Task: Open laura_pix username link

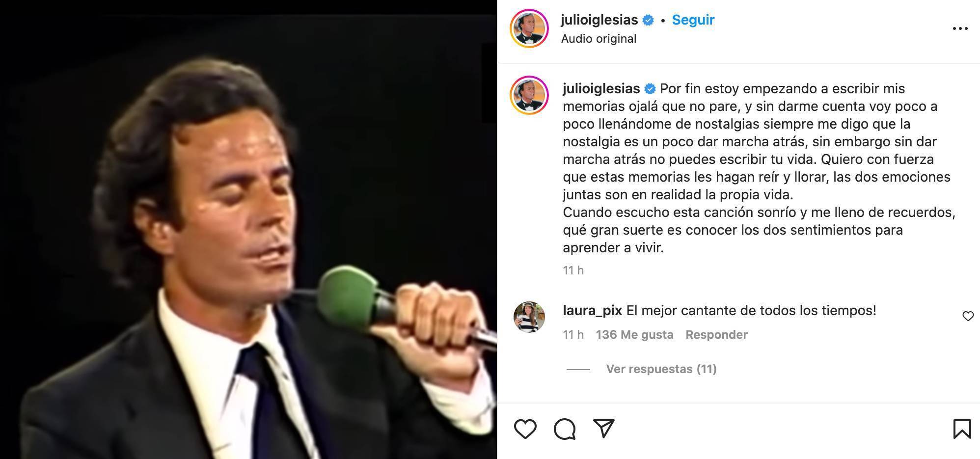Action: [x=592, y=311]
